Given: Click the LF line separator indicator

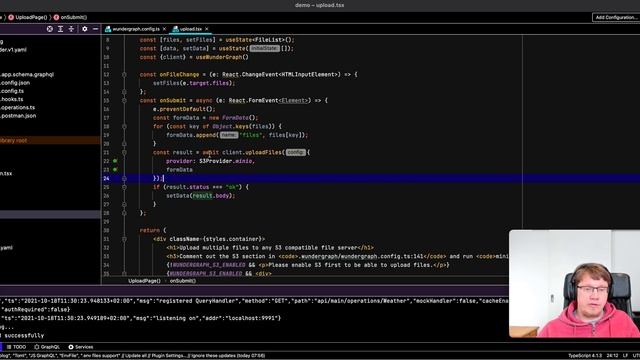Looking at the screenshot, I should coord(625,356).
